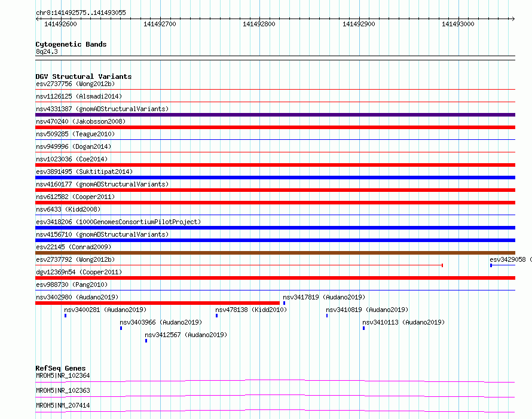532x419 pixels.
Task: Click the nsv3410113 (Audano2019) label
Action: [x=403, y=322]
